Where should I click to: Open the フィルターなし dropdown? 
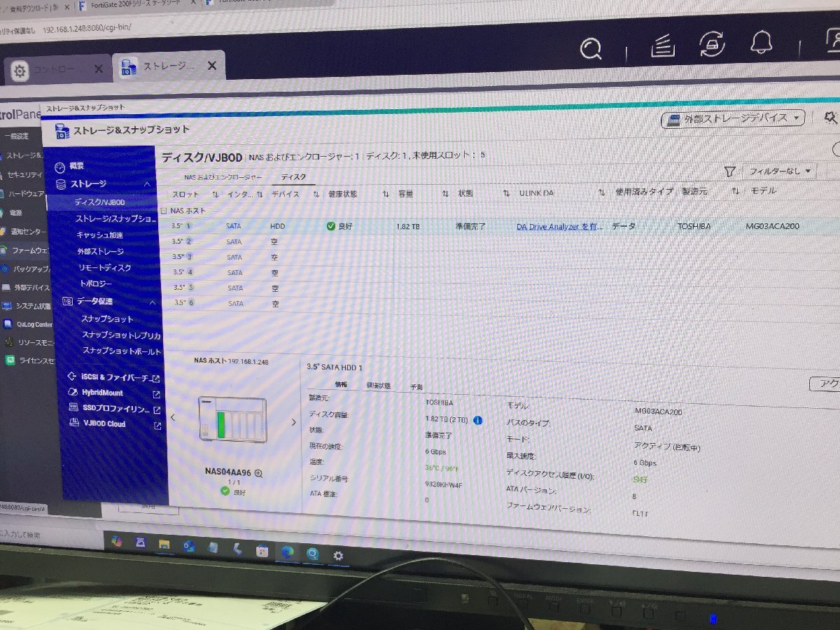point(779,171)
